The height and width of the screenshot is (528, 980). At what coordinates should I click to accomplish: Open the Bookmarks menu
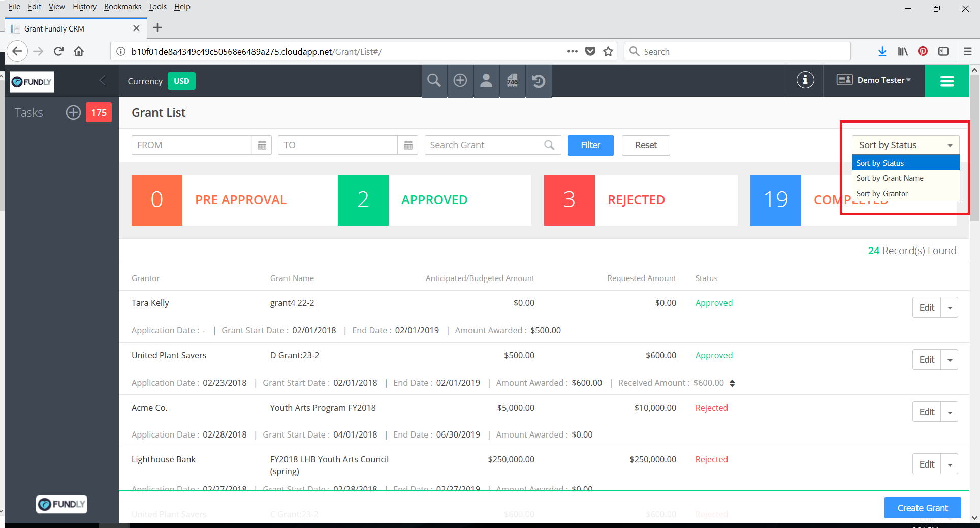122,7
